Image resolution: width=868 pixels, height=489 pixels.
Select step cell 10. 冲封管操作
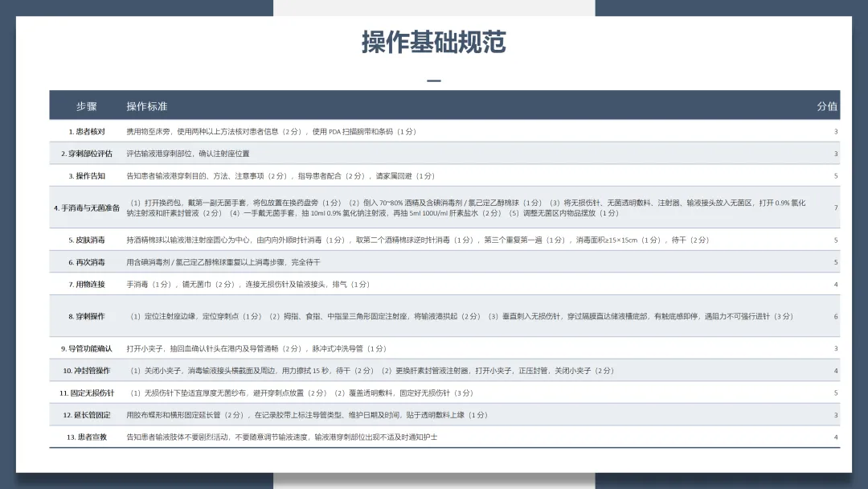click(x=86, y=371)
